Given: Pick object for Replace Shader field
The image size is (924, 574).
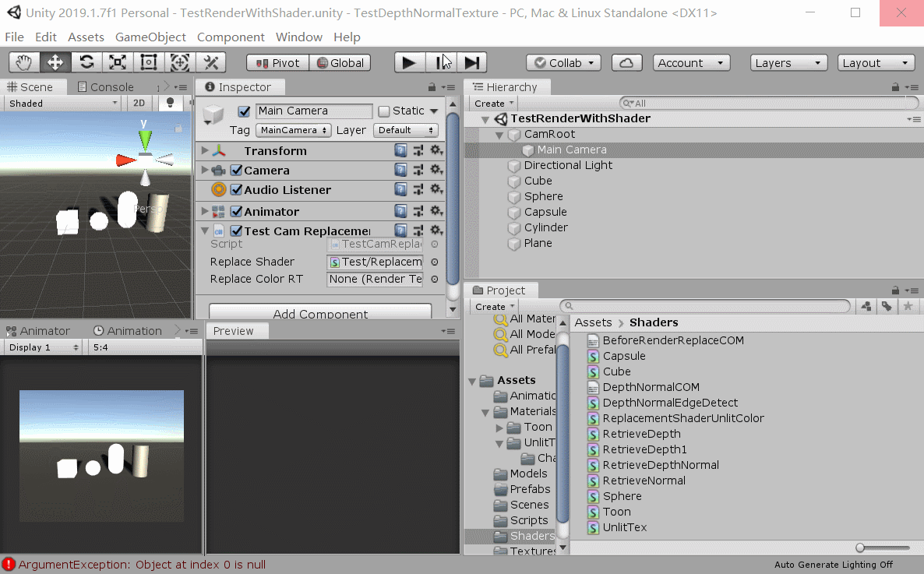Looking at the screenshot, I should [434, 262].
